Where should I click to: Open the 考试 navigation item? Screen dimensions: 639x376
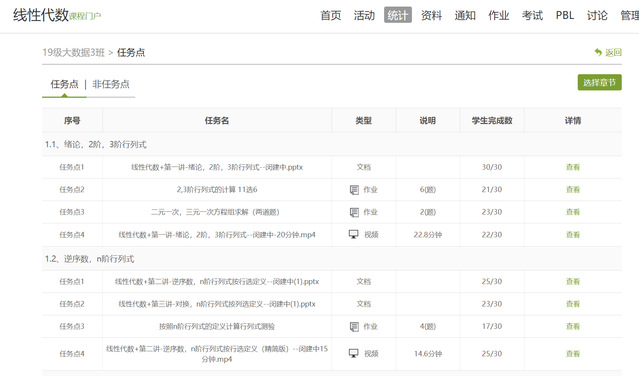click(532, 15)
